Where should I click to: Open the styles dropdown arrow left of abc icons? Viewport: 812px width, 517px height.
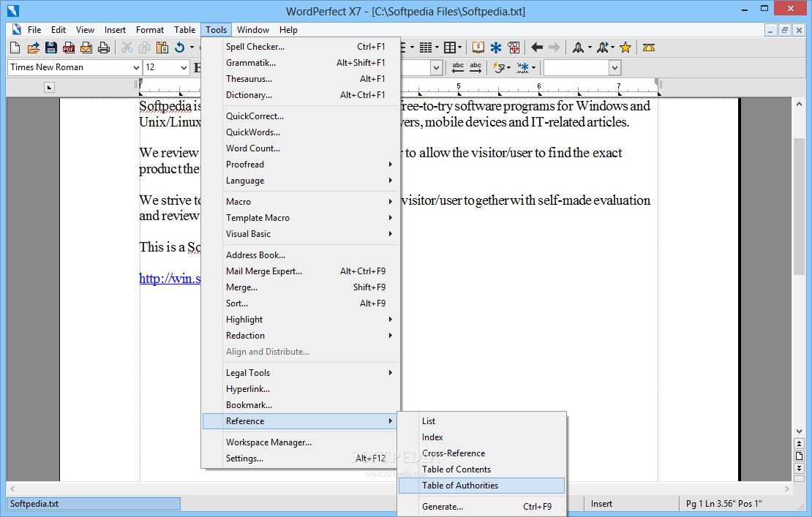click(x=437, y=68)
